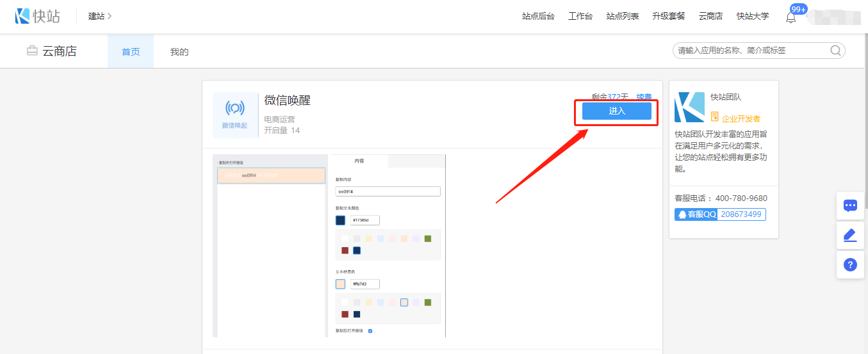Switch to the 首页 tab
868x354 pixels.
pos(131,52)
